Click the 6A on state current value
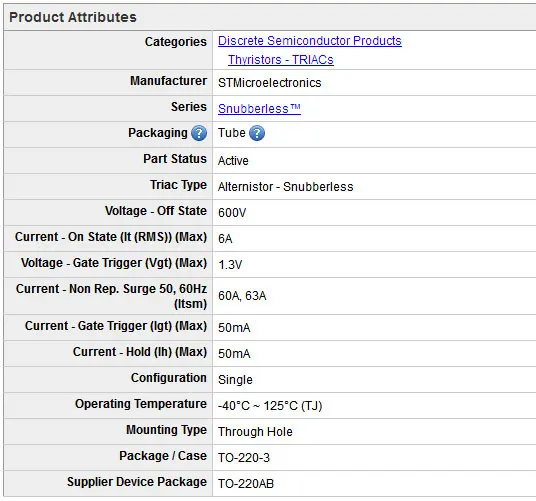The image size is (536, 501). tap(225, 239)
